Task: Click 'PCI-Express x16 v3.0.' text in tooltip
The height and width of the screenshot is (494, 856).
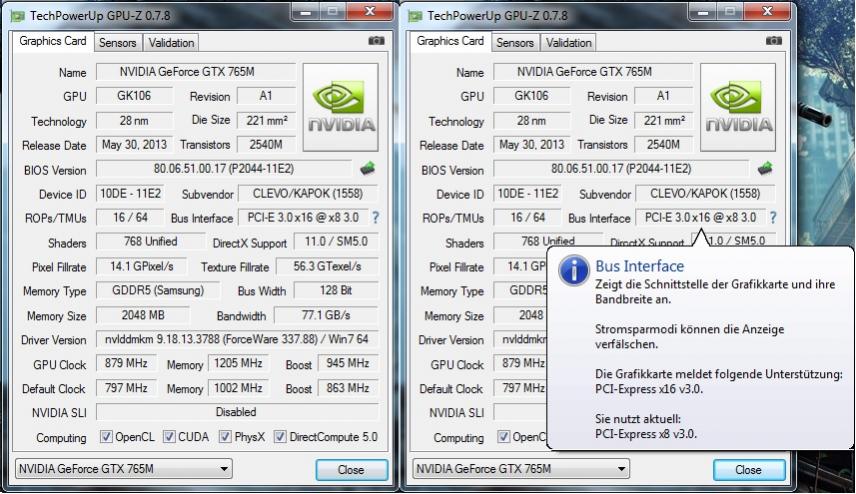Action: (649, 389)
